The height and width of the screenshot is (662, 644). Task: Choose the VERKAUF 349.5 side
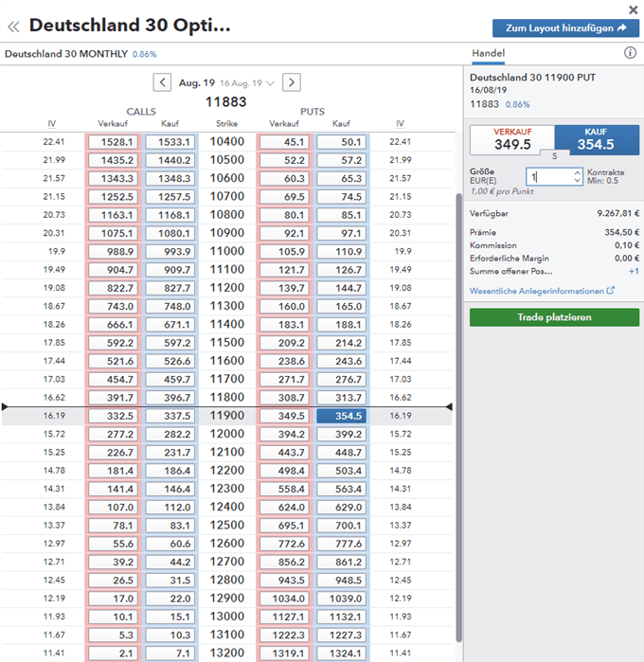pyautogui.click(x=512, y=140)
